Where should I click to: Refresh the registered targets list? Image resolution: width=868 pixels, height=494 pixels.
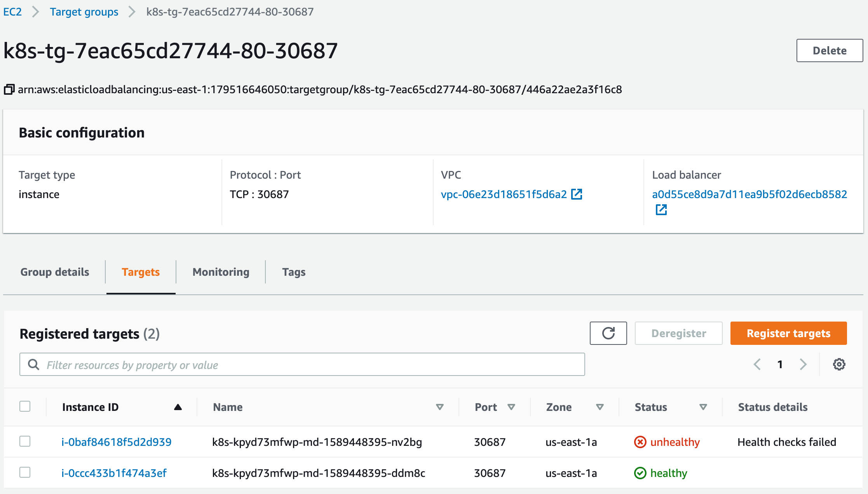click(x=608, y=333)
